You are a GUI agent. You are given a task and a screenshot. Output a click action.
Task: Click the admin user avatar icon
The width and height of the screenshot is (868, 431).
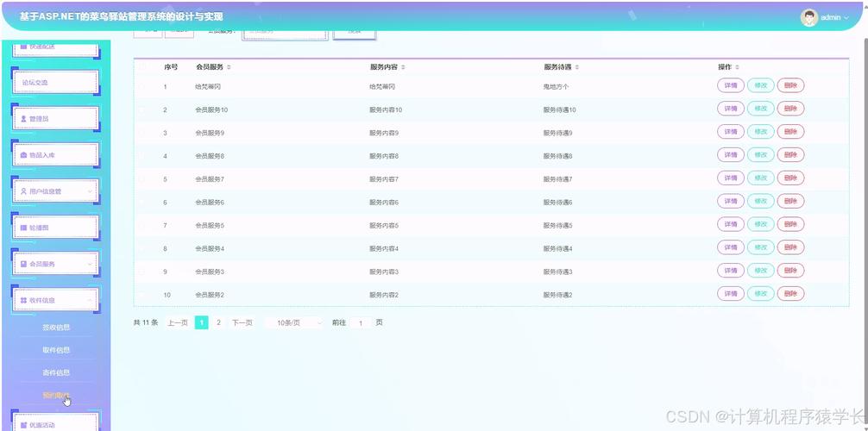[x=808, y=17]
